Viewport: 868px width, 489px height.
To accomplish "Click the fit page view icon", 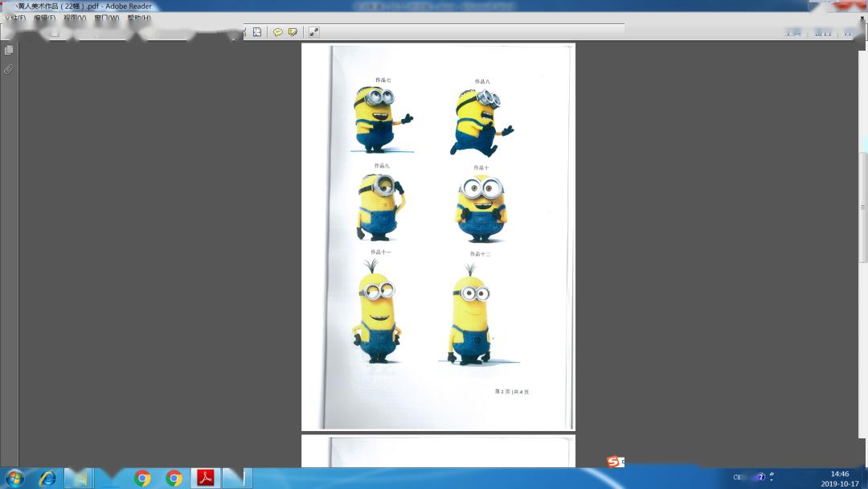I will point(257,32).
